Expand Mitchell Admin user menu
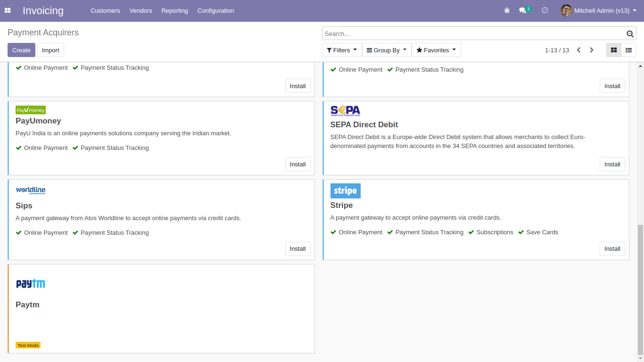The height and width of the screenshot is (362, 644). point(605,10)
